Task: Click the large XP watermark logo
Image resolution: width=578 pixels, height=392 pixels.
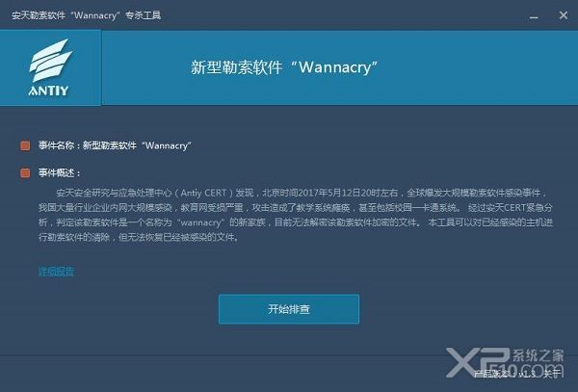Action: tap(478, 362)
